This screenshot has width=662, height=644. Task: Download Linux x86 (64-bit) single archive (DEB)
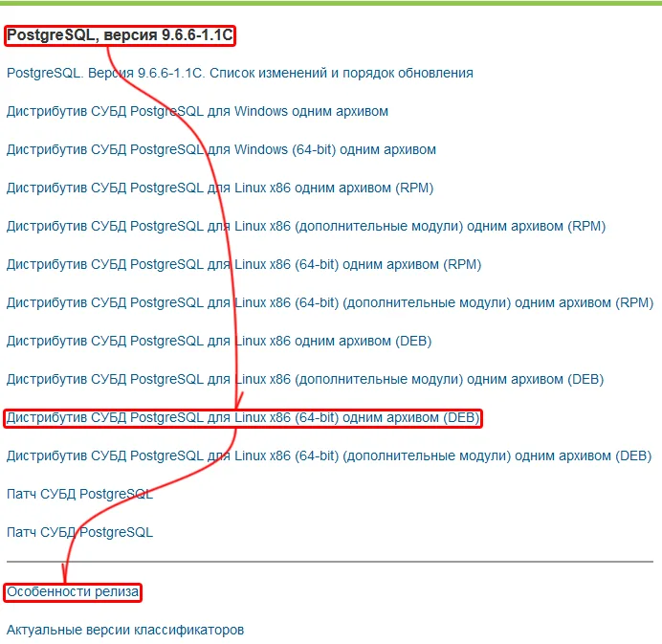tap(243, 417)
